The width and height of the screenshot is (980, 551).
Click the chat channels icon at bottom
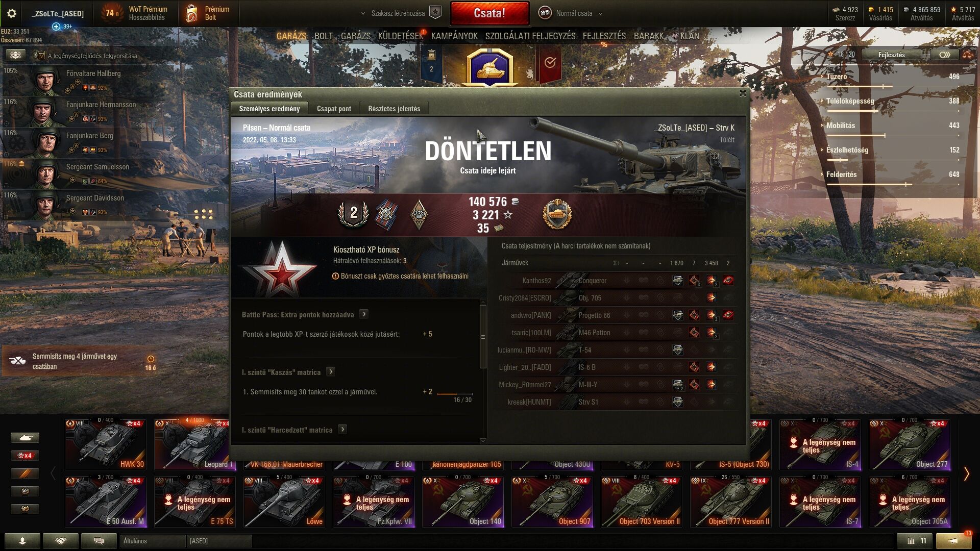point(99,541)
